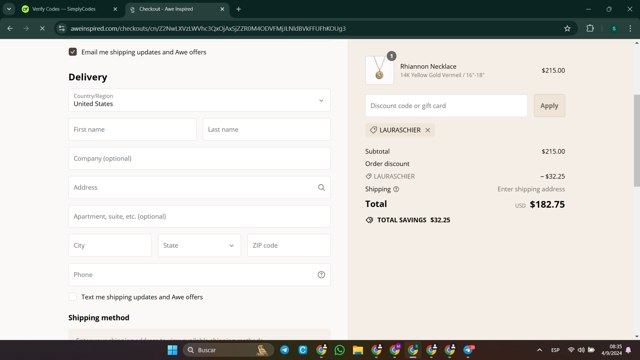640x360 pixels.
Task: Bookmark this page with the star icon
Action: (567, 29)
